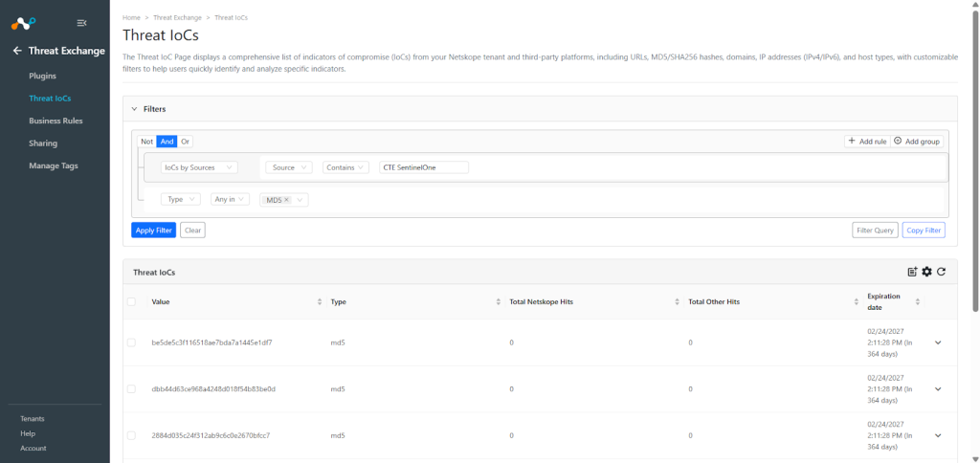
Task: Click the md5 type cell of be5de5c3 row
Action: coord(338,342)
